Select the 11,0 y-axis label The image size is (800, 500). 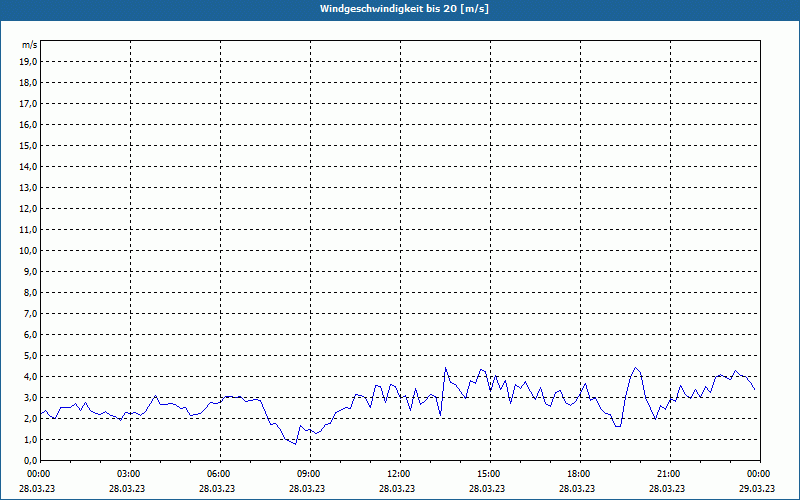(28, 230)
